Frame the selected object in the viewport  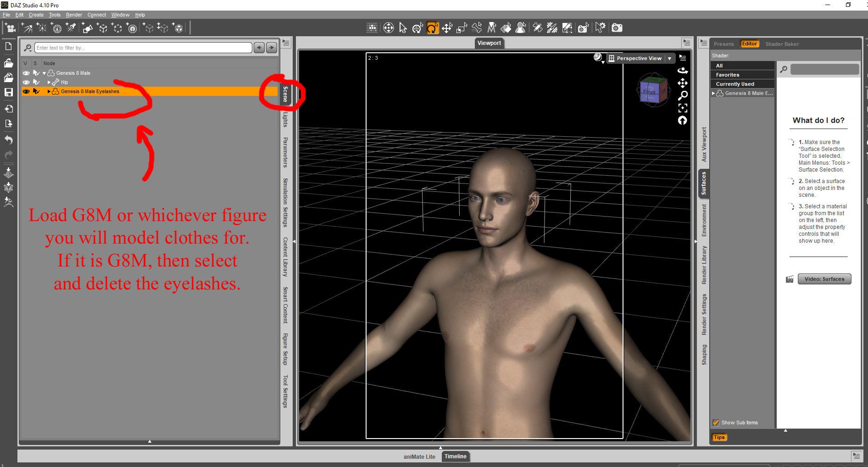pos(683,108)
